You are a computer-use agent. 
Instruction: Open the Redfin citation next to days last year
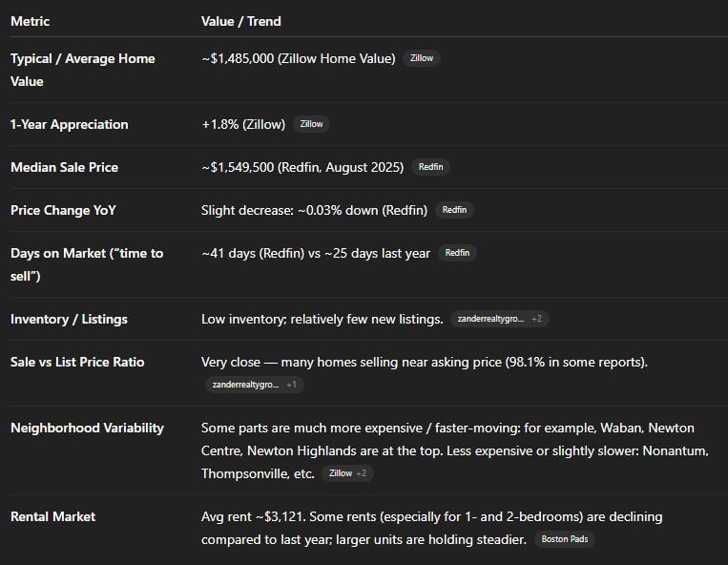(x=457, y=253)
